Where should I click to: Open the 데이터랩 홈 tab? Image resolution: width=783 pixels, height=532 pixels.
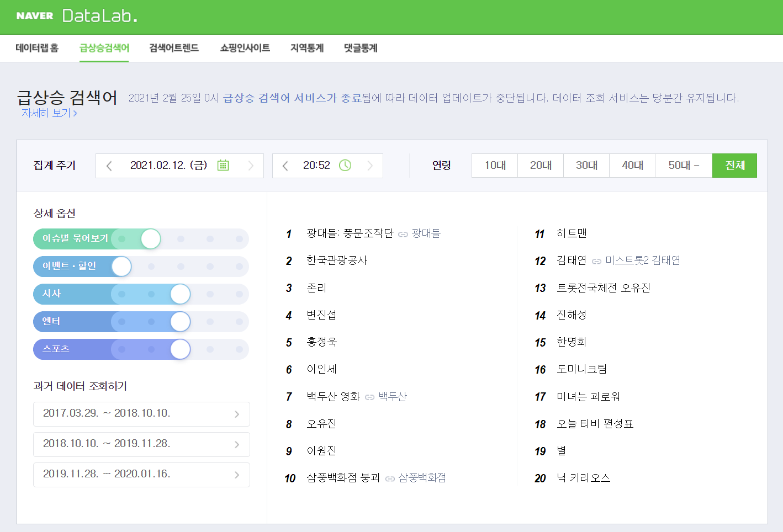point(37,48)
